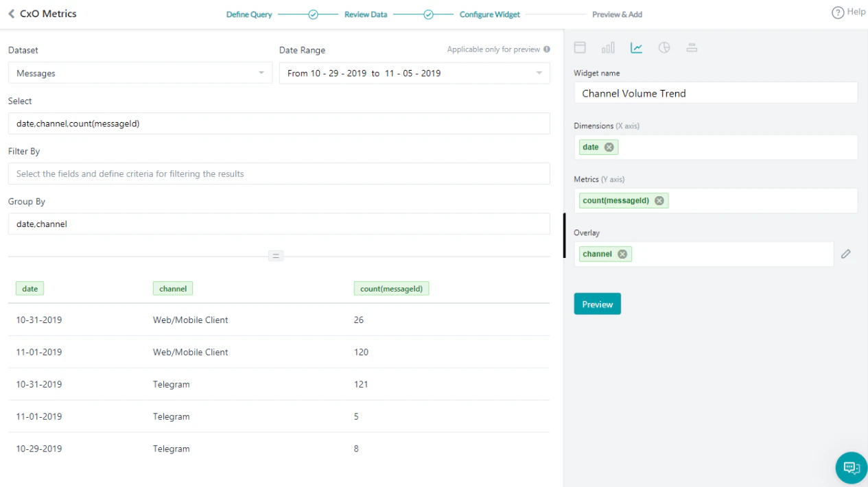Viewport: 868px width, 487px height.
Task: Remove the channel overlay tag
Action: (622, 254)
